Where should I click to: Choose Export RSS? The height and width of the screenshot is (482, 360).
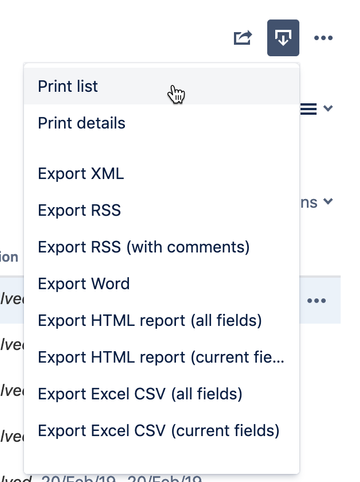pos(162,210)
